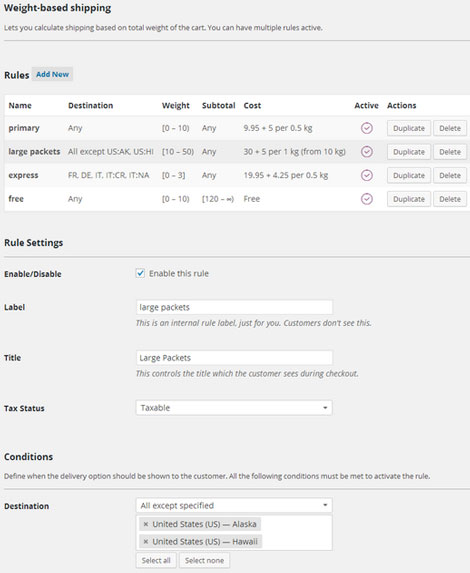Screen dimensions: 470x573
Task: Click the Select all destinations button
Action: pos(156,561)
